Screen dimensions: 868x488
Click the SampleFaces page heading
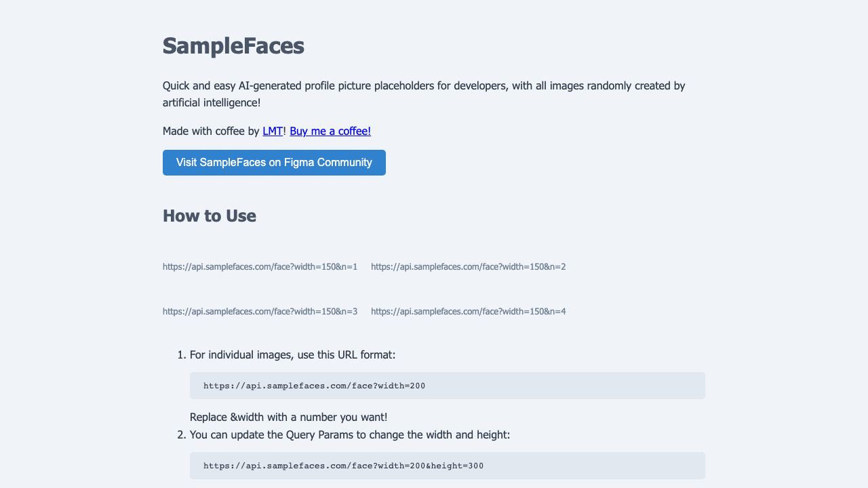(x=233, y=46)
